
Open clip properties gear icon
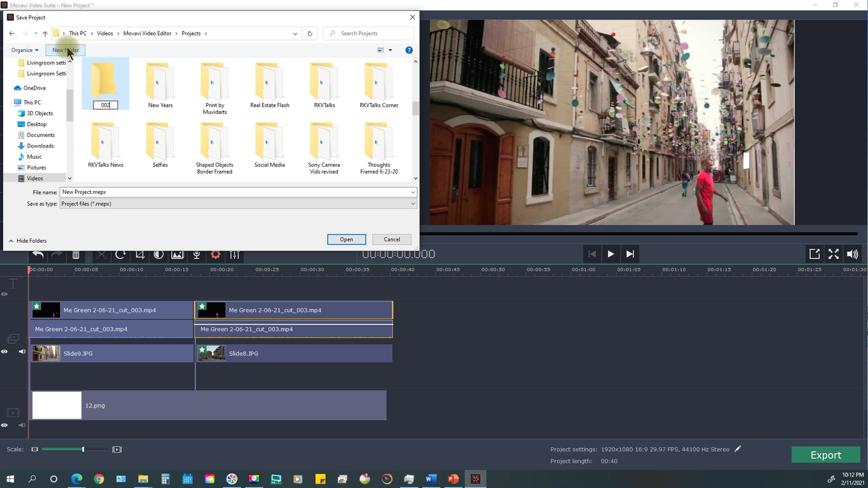216,255
